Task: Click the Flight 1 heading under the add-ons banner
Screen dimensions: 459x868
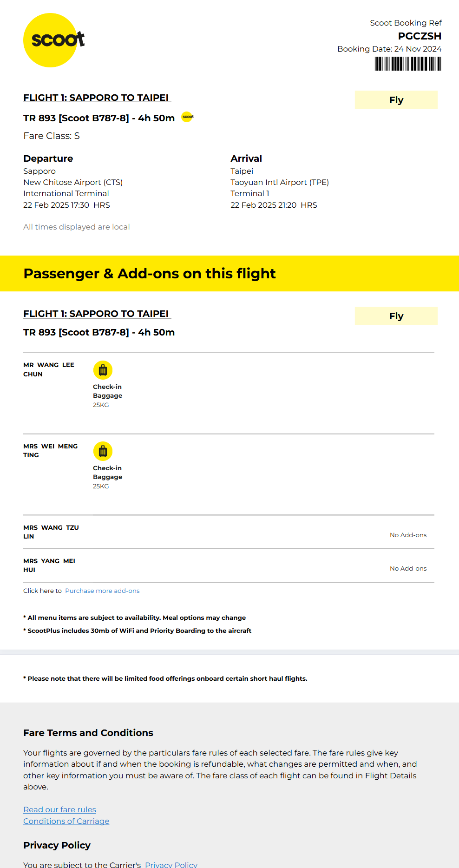Action: click(97, 314)
